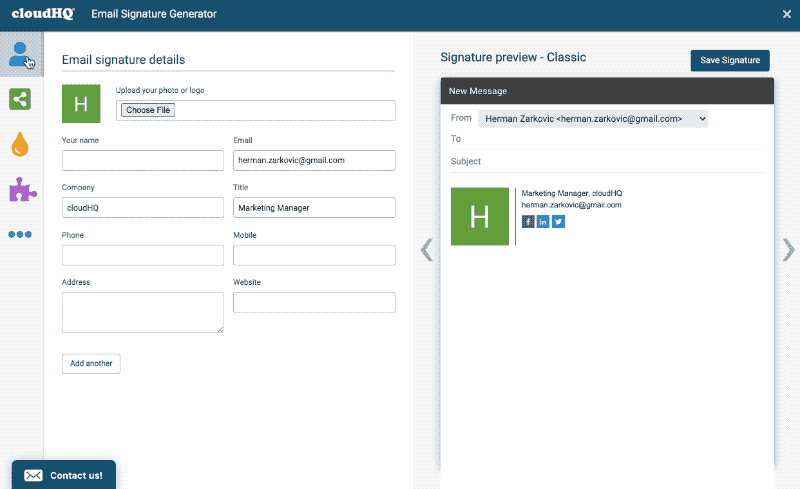800x489 pixels.
Task: Expand the From email address dropdown
Action: coord(593,118)
